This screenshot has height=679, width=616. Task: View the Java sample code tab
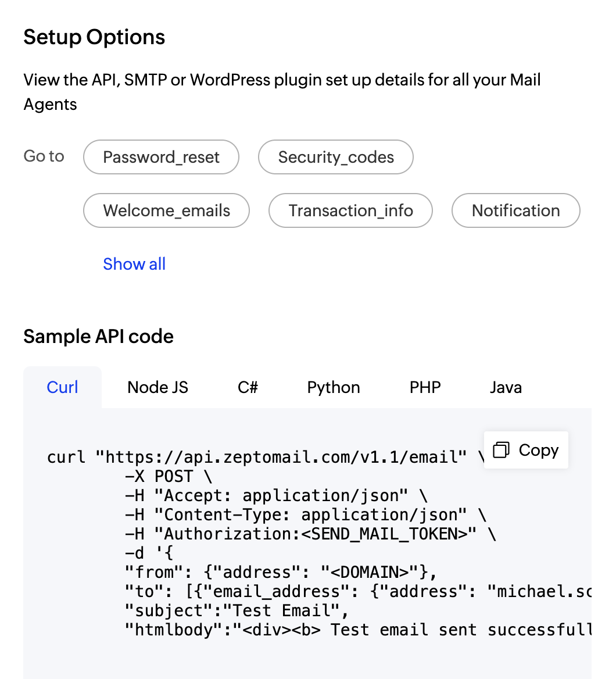(x=506, y=388)
